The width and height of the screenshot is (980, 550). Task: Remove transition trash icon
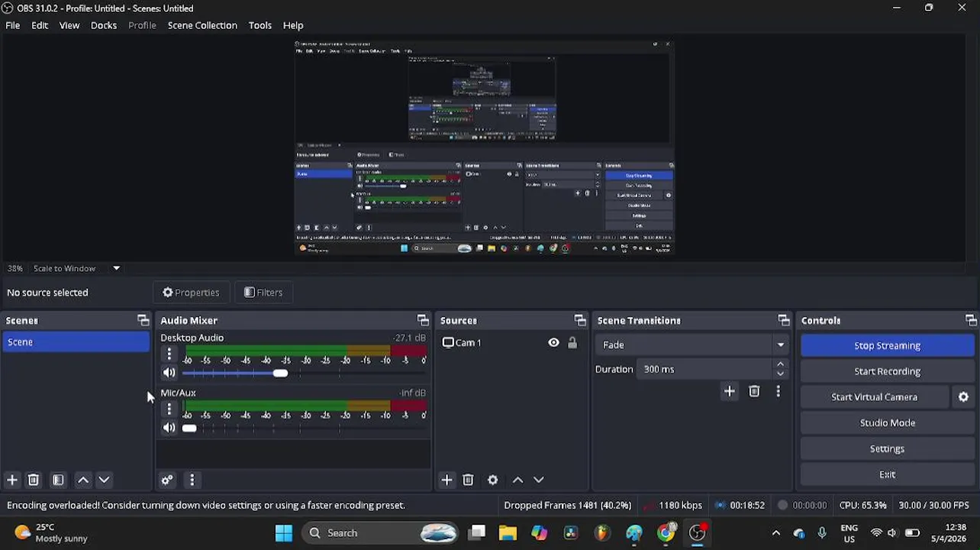754,391
